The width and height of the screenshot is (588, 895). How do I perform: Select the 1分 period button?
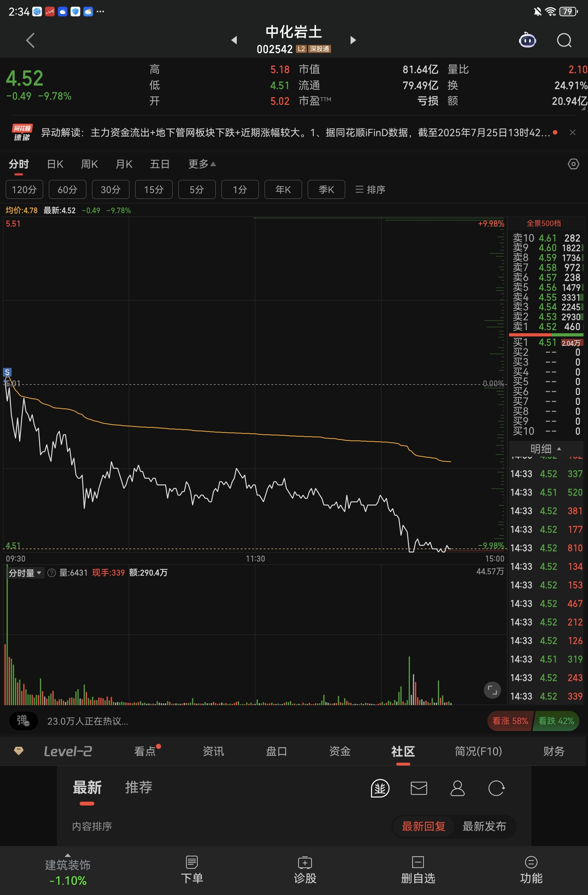pyautogui.click(x=240, y=189)
